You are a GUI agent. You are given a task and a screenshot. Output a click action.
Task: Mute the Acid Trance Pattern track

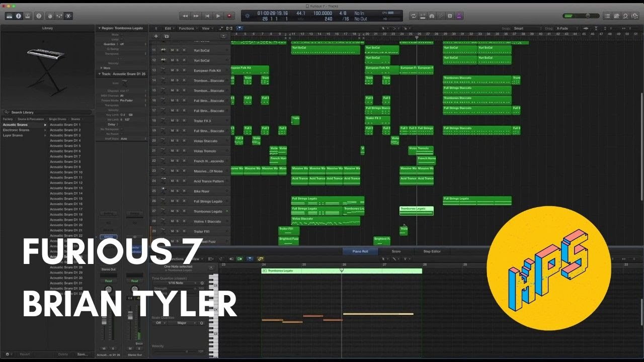172,181
